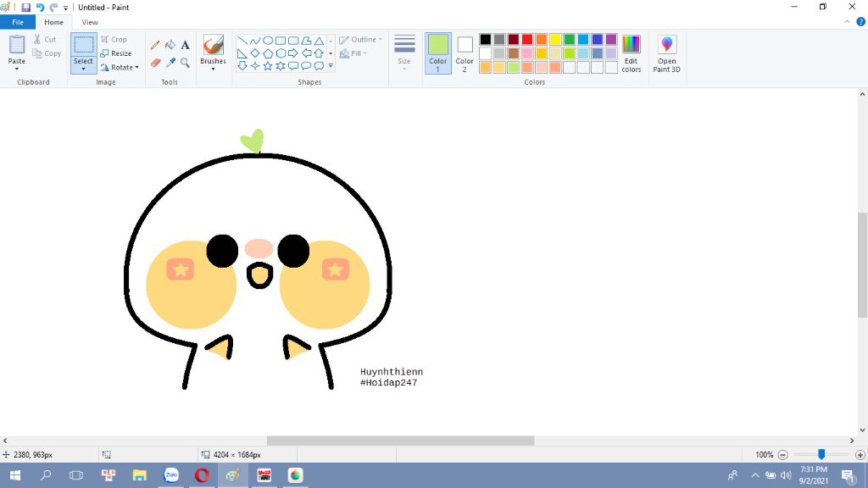Expand the Select options dropdown arrow
Viewport: 868px width, 488px height.
click(84, 69)
